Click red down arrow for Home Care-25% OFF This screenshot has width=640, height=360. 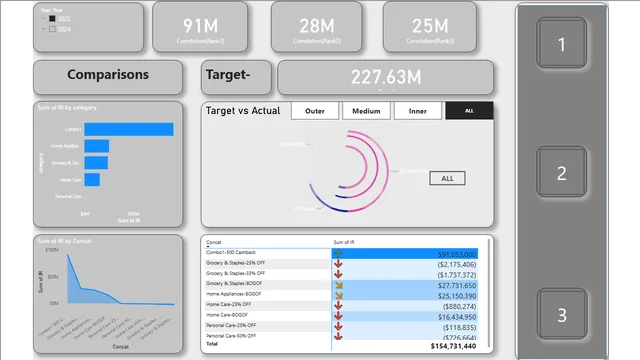pos(338,306)
